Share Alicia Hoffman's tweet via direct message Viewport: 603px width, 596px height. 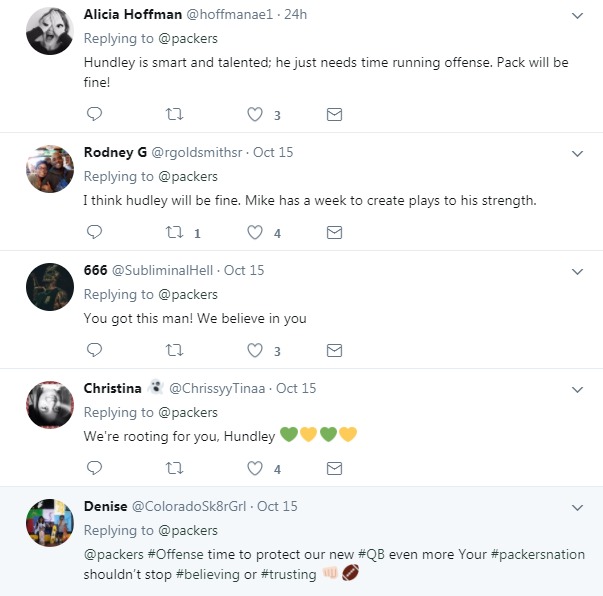pyautogui.click(x=335, y=114)
